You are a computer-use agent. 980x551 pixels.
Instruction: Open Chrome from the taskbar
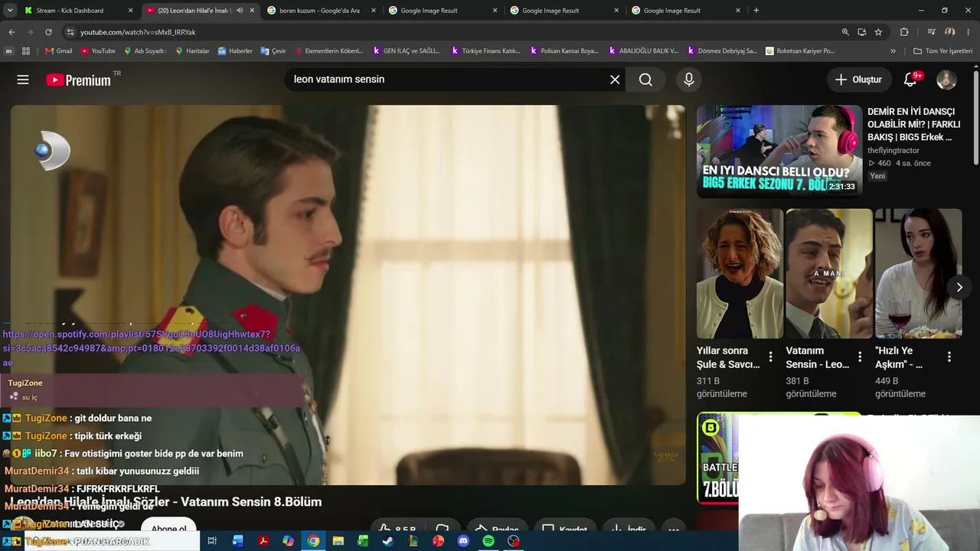click(313, 541)
